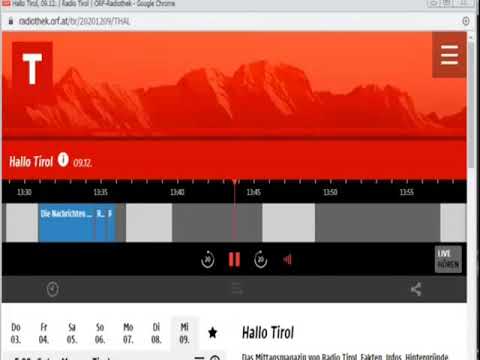The height and width of the screenshot is (360, 480).
Task: Click the dark gray segment under the playhead
Action: [x=217, y=222]
